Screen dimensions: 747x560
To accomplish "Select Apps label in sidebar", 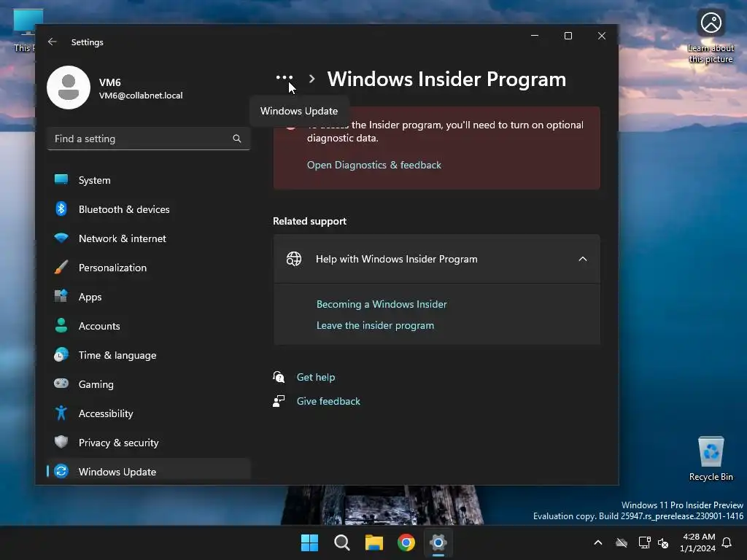I will 90,297.
